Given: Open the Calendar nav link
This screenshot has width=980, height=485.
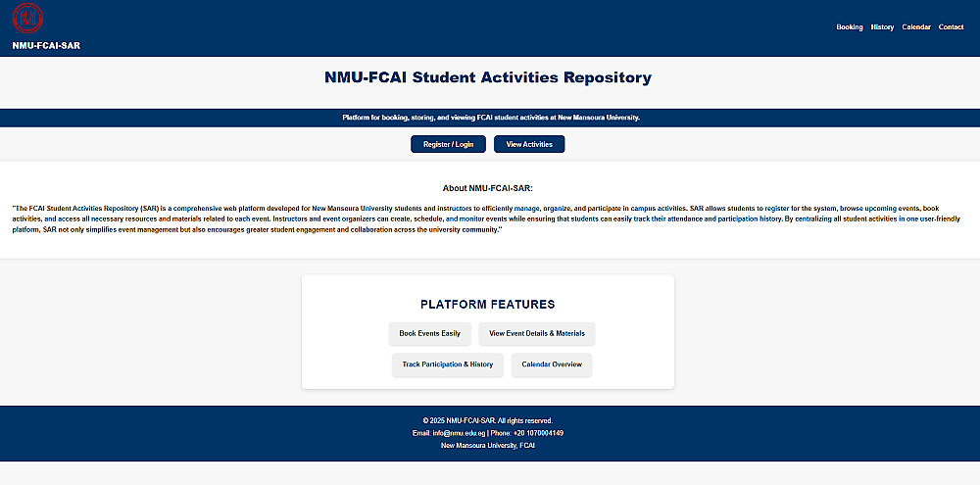Looking at the screenshot, I should [x=916, y=26].
